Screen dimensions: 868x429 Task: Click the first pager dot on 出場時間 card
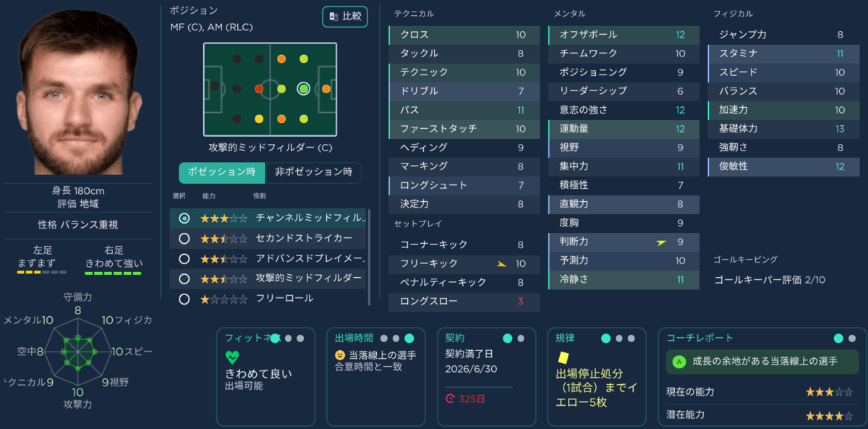(384, 338)
